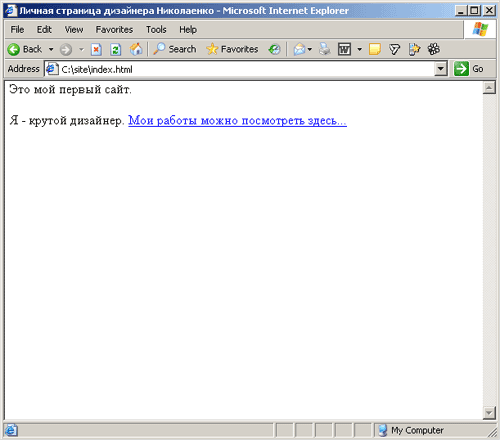Click the Stop loading icon

pos(96,50)
